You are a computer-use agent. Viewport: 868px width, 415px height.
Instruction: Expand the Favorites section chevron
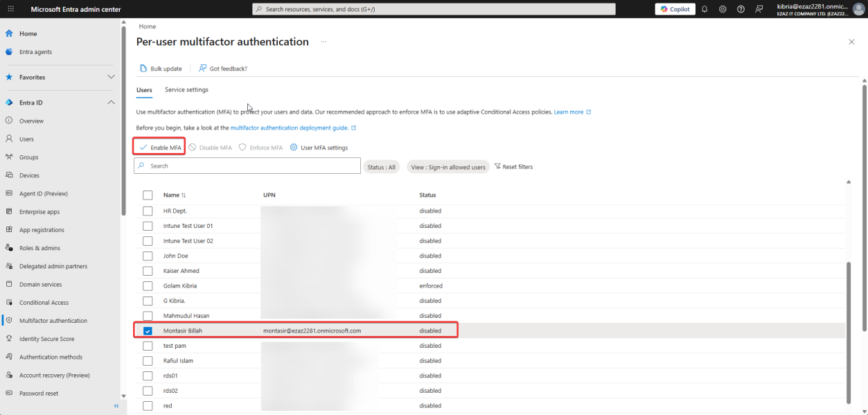112,77
